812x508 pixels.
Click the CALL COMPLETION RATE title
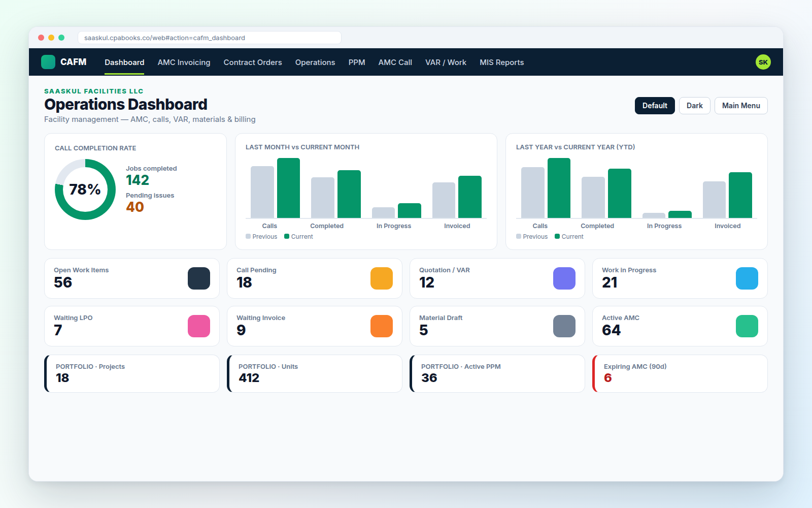(x=95, y=148)
